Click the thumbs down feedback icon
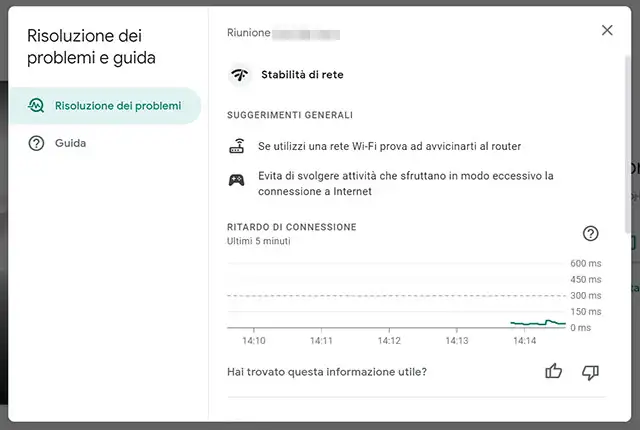640x430 pixels. [x=590, y=372]
